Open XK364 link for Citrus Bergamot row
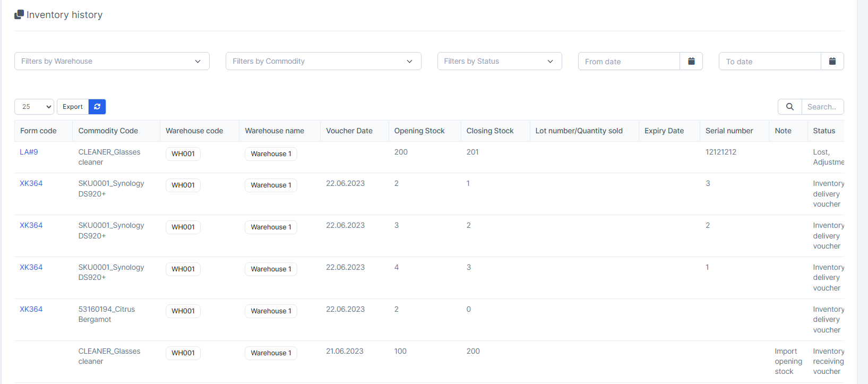Viewport: 868px width, 384px height. tap(31, 309)
